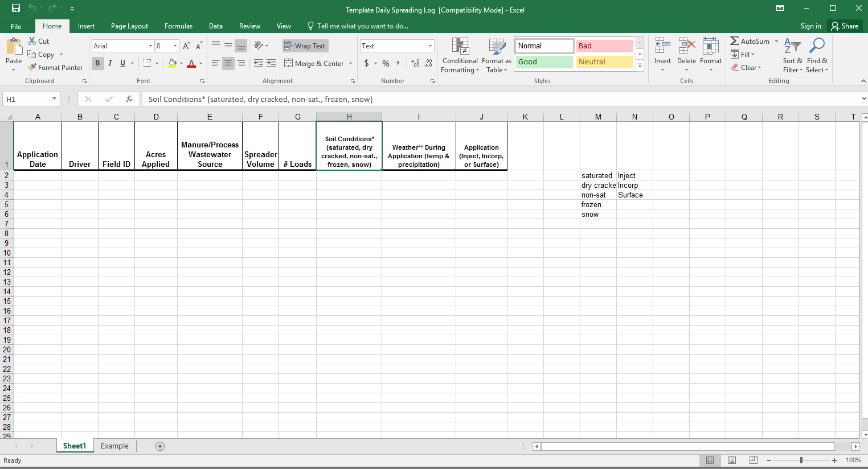This screenshot has height=469, width=868.
Task: Click the zoom slider handle
Action: (x=801, y=460)
